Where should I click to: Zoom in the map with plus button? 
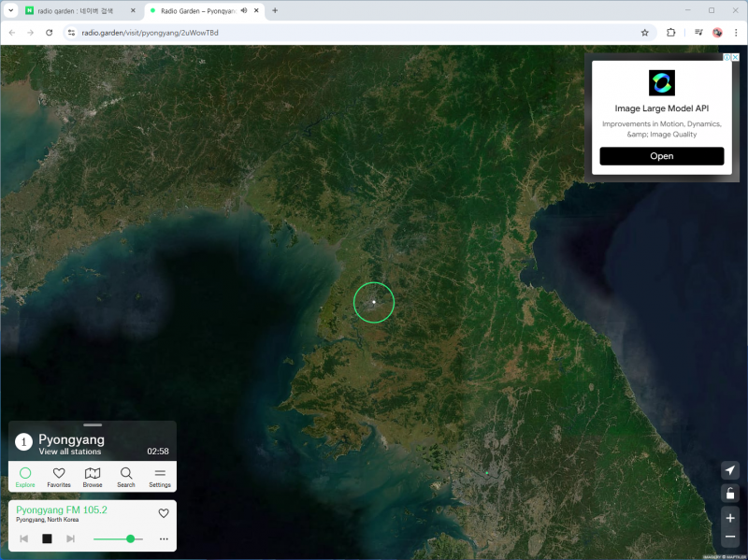pyautogui.click(x=730, y=518)
